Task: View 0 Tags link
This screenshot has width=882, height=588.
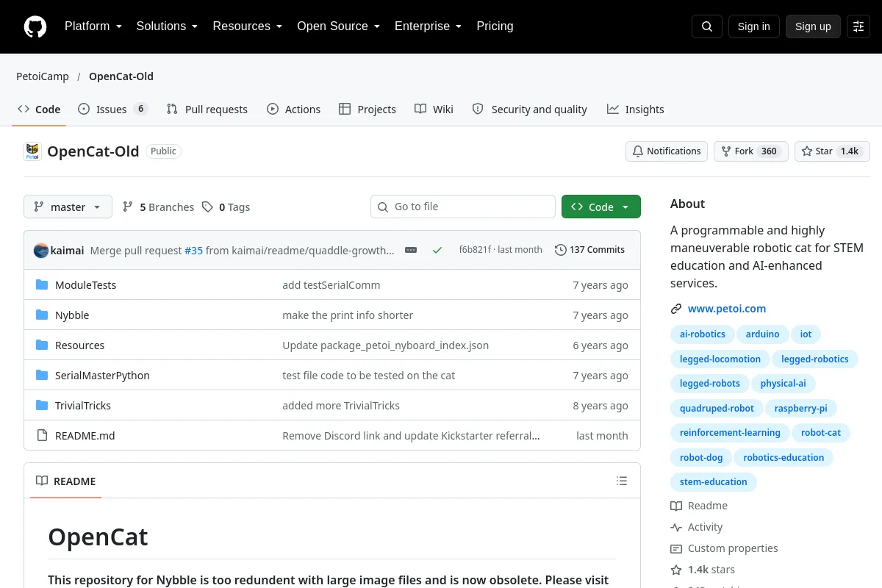Action: pos(226,207)
